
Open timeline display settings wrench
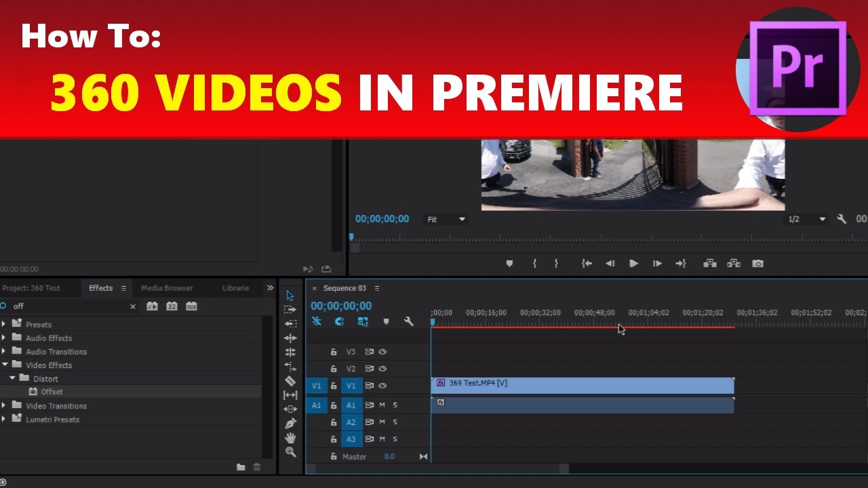409,322
